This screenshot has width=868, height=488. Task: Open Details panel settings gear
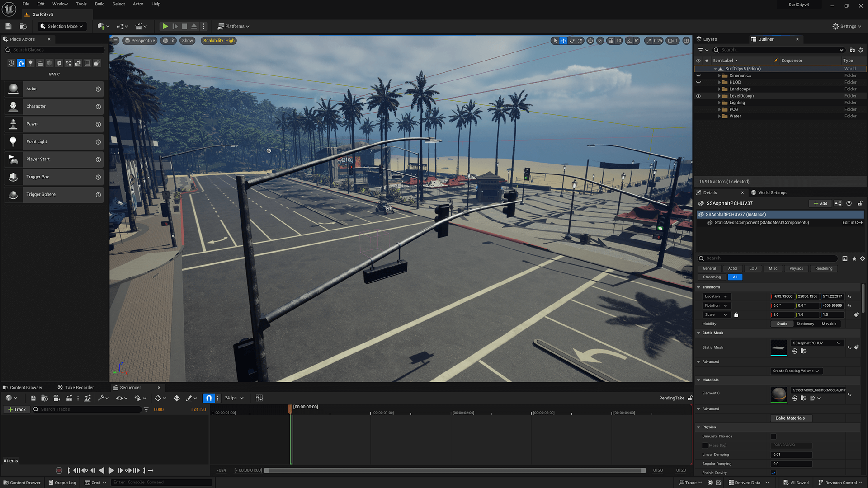[863, 258]
